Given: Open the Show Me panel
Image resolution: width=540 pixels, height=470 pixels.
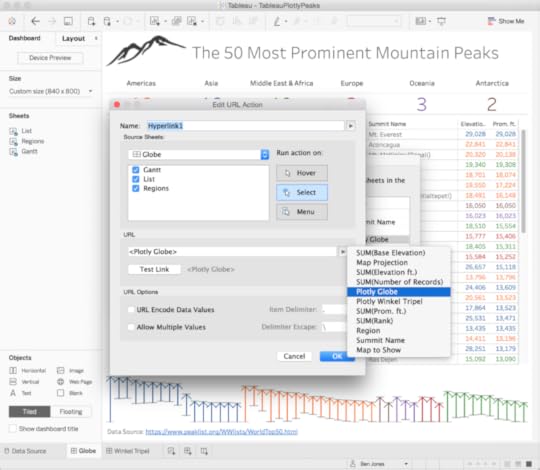Looking at the screenshot, I should click(x=506, y=21).
